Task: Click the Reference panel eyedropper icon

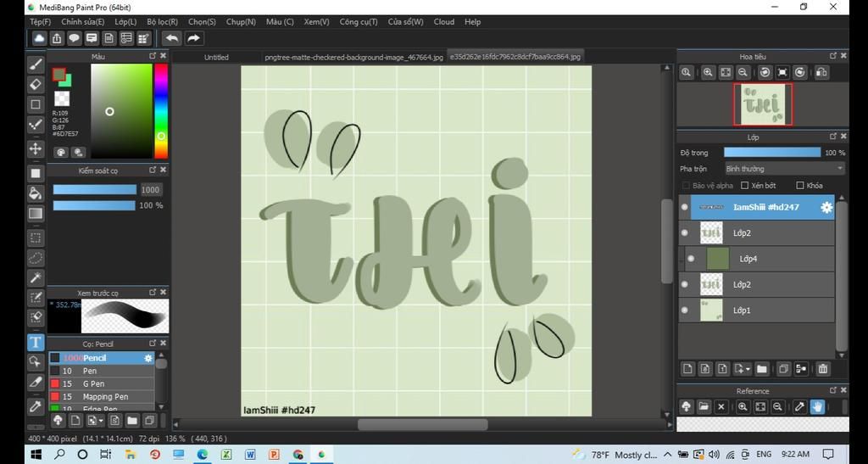Action: click(x=799, y=406)
